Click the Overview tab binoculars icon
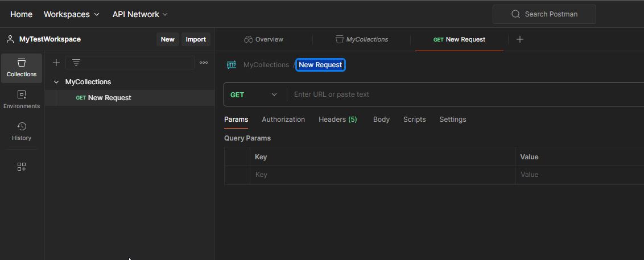 [248, 39]
